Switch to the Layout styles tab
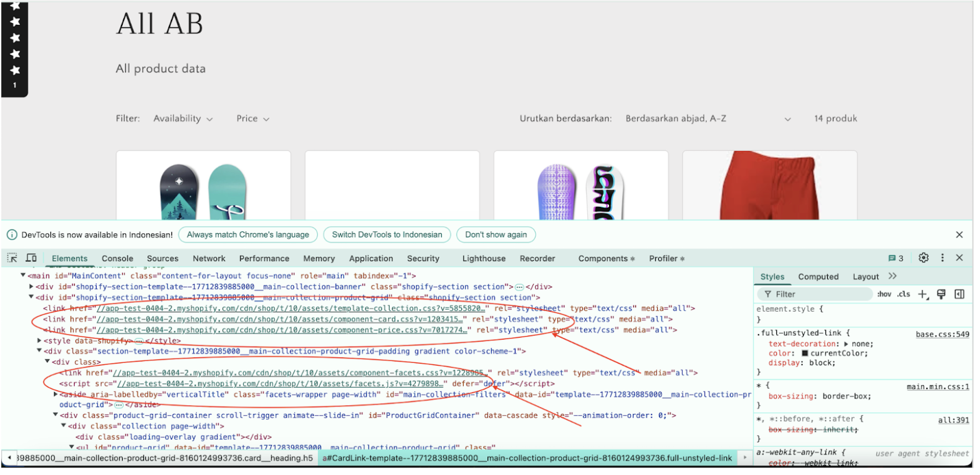980x475 pixels. (x=866, y=277)
